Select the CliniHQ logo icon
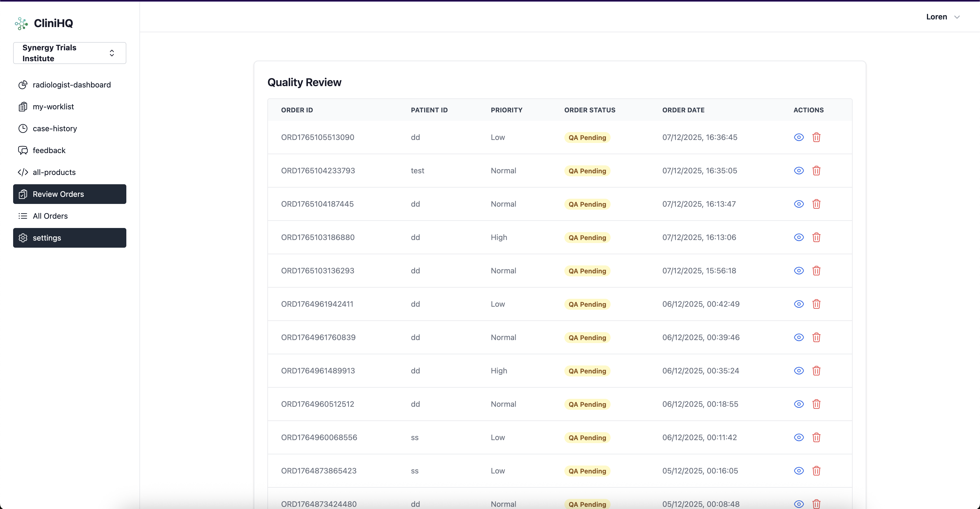Screen dimensions: 980x509 click(21, 23)
